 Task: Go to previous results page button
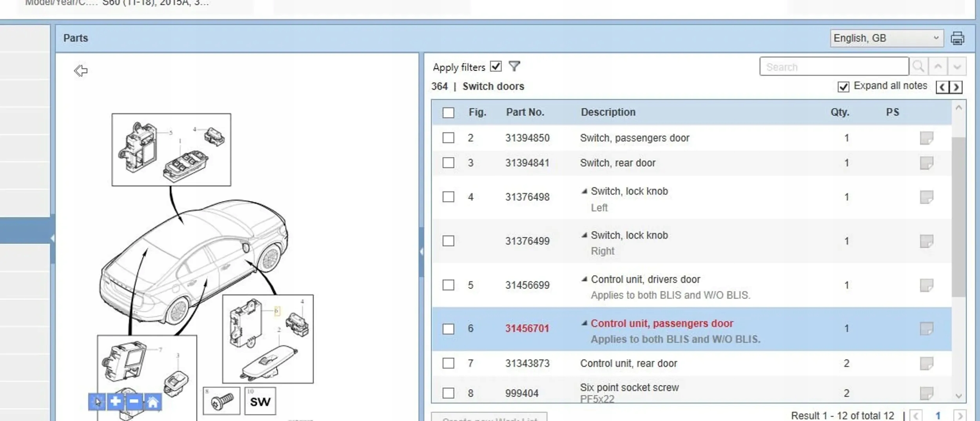[915, 415]
